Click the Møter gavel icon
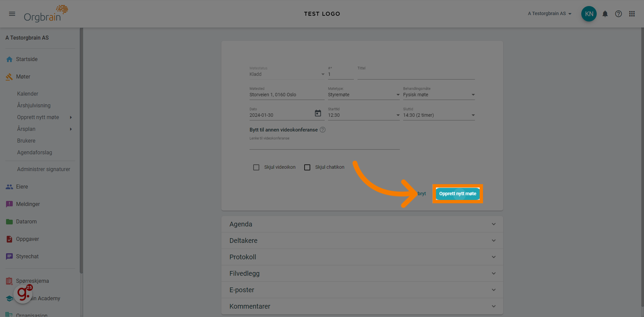 point(9,77)
